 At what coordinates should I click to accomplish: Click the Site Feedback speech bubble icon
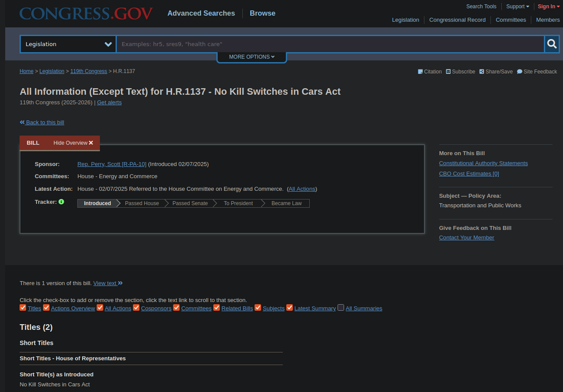pos(520,72)
